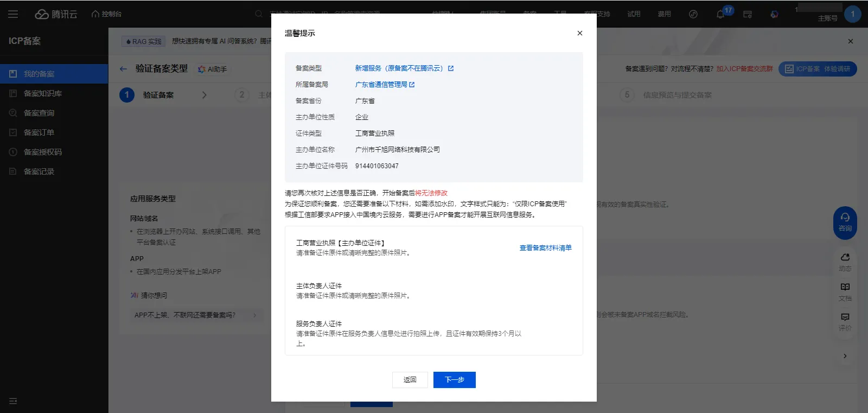Select 备案记录 in sidebar
This screenshot has height=413, width=868.
[x=54, y=171]
